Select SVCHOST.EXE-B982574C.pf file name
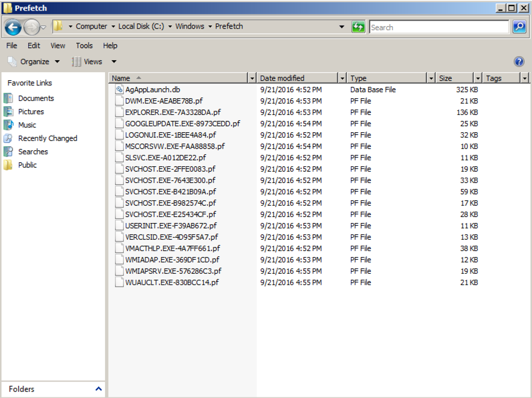Image resolution: width=532 pixels, height=398 pixels. point(170,203)
